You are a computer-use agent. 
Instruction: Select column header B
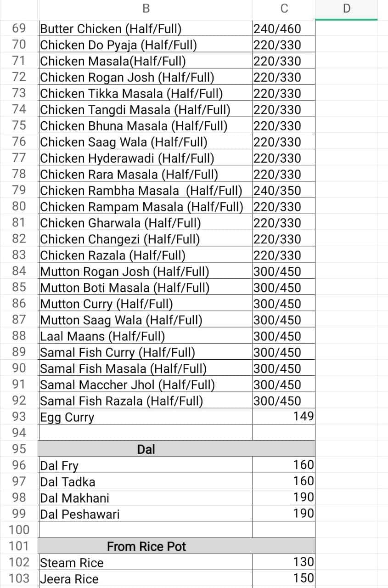pos(145,8)
